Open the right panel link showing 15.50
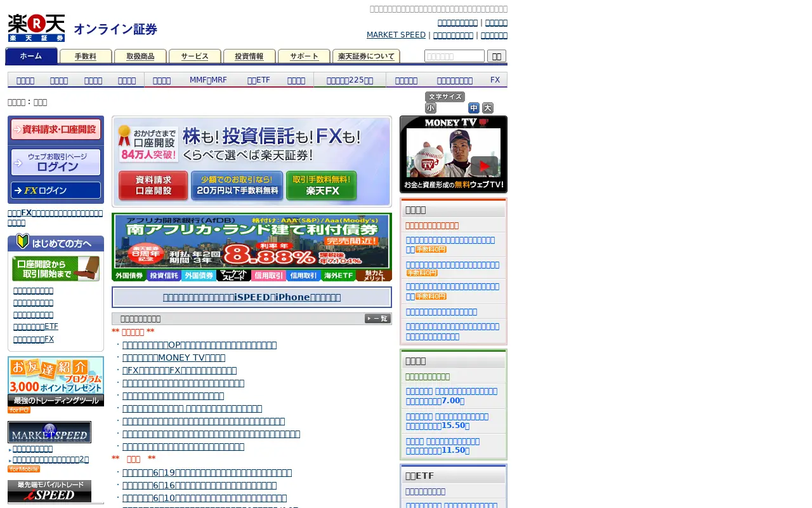This screenshot has width=812, height=508. point(447,421)
